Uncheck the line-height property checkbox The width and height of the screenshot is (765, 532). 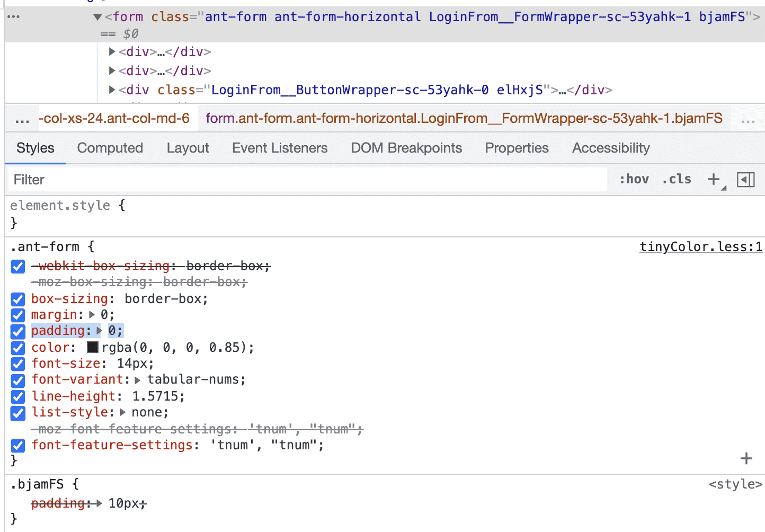[18, 396]
